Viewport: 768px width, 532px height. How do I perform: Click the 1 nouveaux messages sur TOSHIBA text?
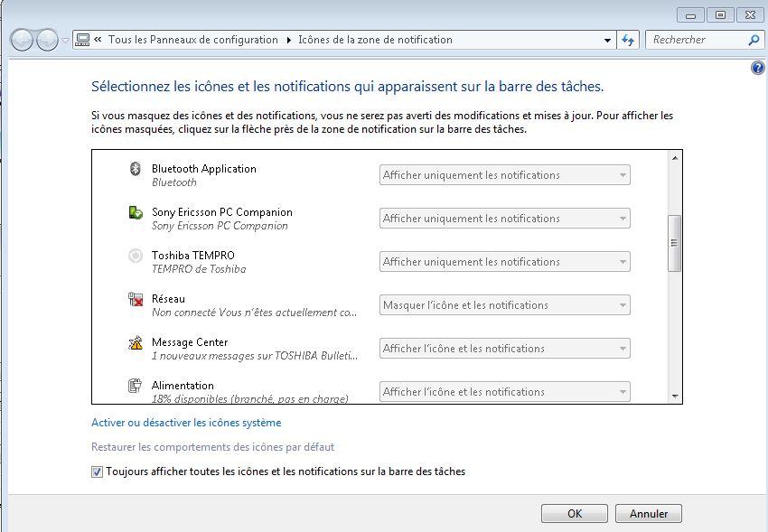(x=255, y=356)
